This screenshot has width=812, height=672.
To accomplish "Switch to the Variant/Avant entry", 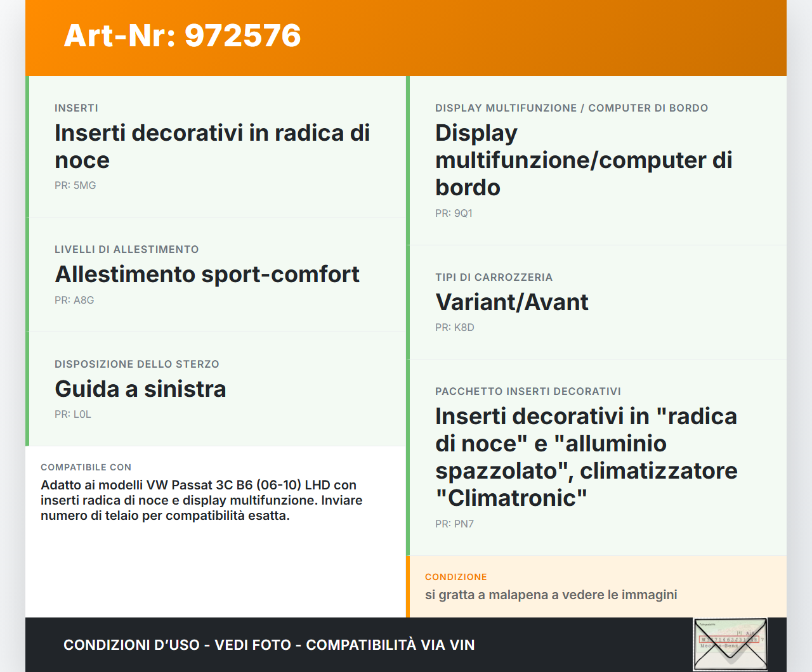I will pos(511,302).
